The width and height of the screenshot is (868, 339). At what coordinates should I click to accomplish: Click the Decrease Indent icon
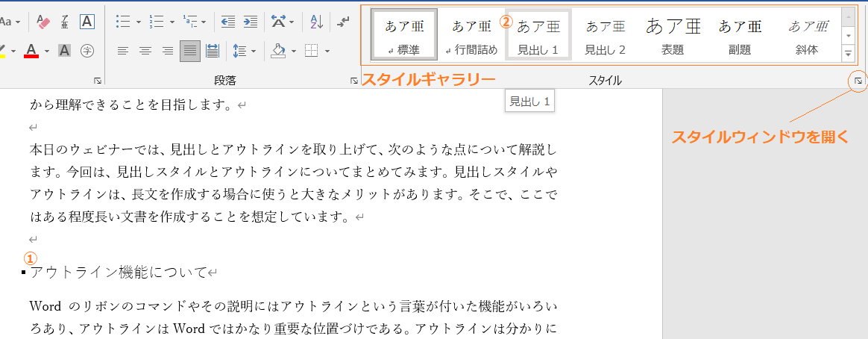click(228, 22)
